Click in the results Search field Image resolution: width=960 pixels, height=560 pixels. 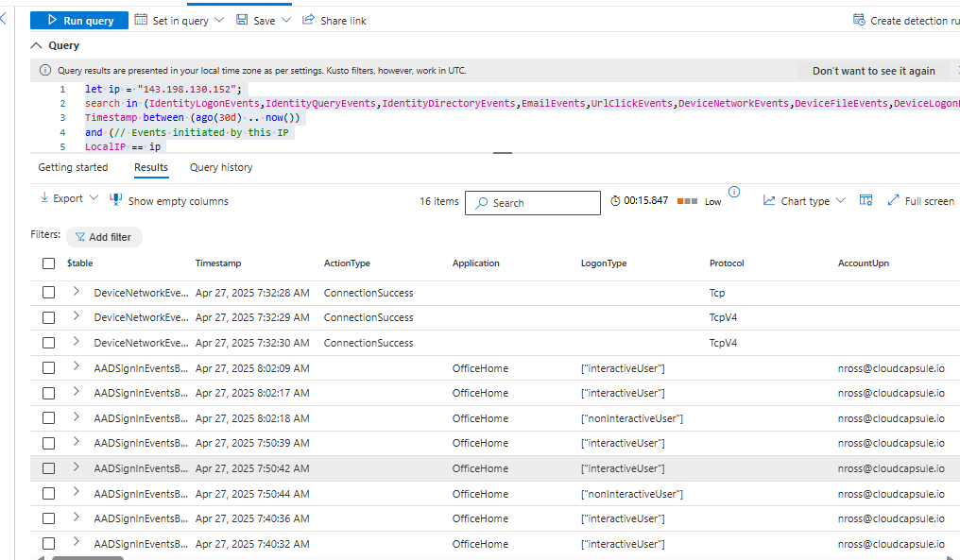click(533, 203)
